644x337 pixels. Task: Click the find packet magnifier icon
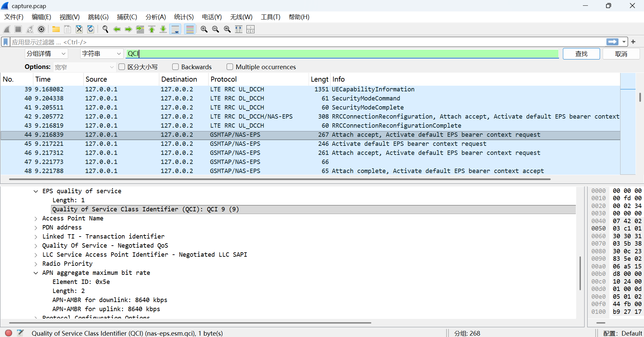coord(105,30)
